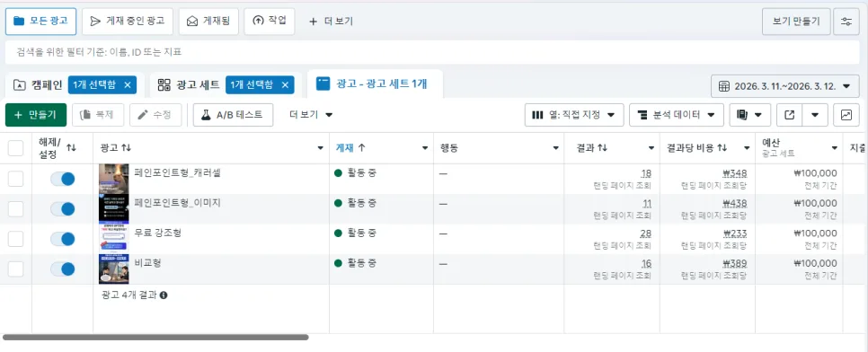Click the 수정 edit button
Viewport: 868px width, 352px height.
155,115
